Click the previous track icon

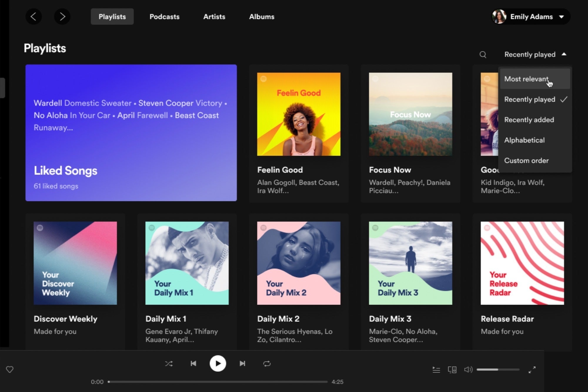pyautogui.click(x=193, y=363)
